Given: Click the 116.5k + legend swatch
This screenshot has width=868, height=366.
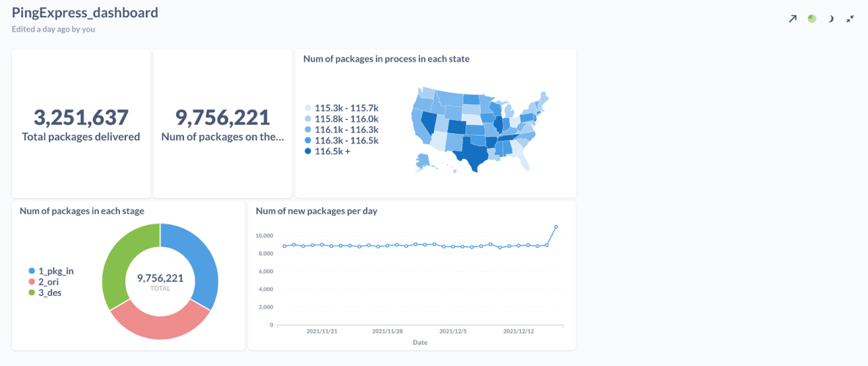Looking at the screenshot, I should pyautogui.click(x=307, y=151).
